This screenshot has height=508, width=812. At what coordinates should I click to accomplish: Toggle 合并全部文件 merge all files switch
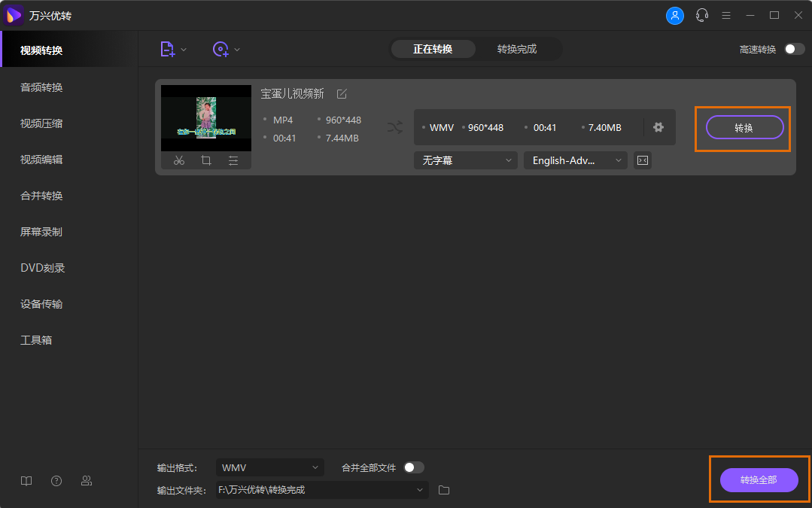click(x=414, y=467)
